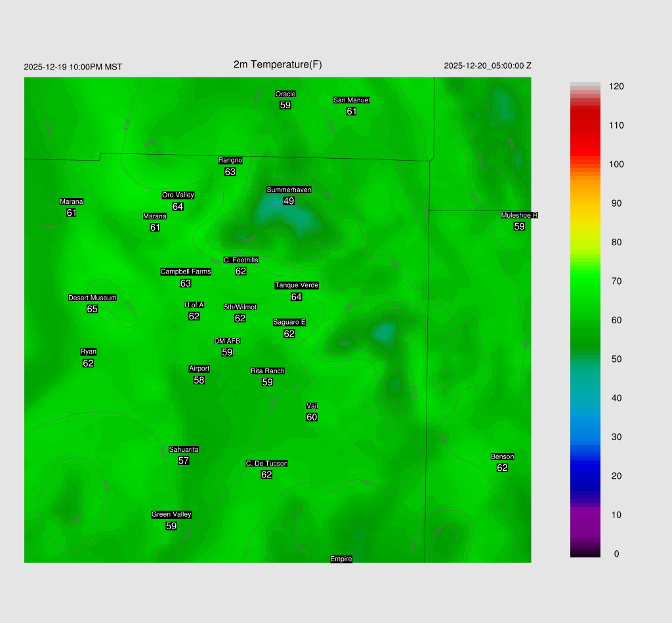The width and height of the screenshot is (672, 623).
Task: Click the 50 tick label on colorbar
Action: click(616, 359)
